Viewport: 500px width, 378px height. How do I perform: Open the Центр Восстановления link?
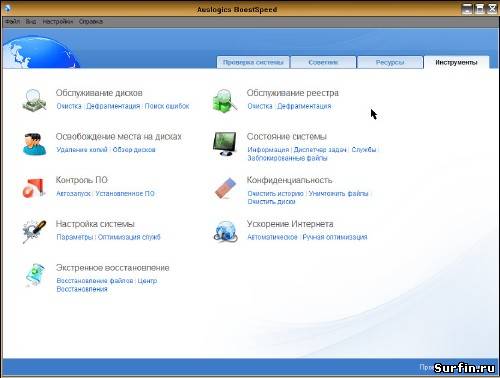pos(107,285)
